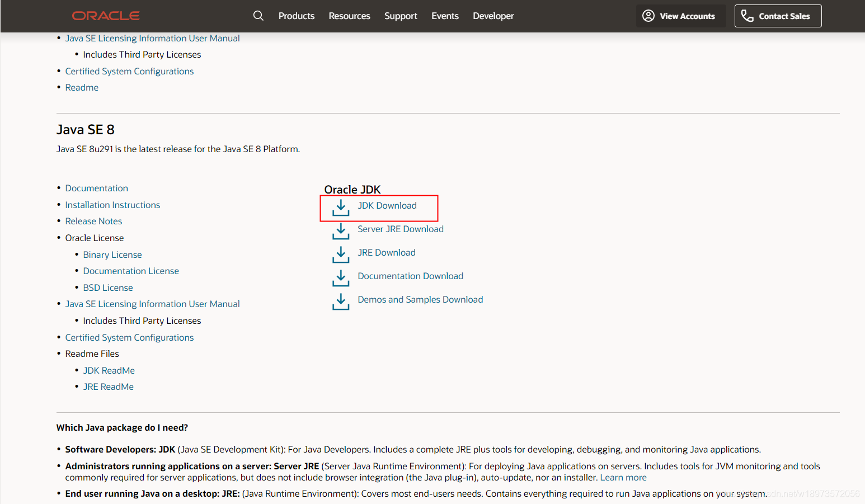Open the Developer menu
The image size is (865, 504).
(493, 16)
